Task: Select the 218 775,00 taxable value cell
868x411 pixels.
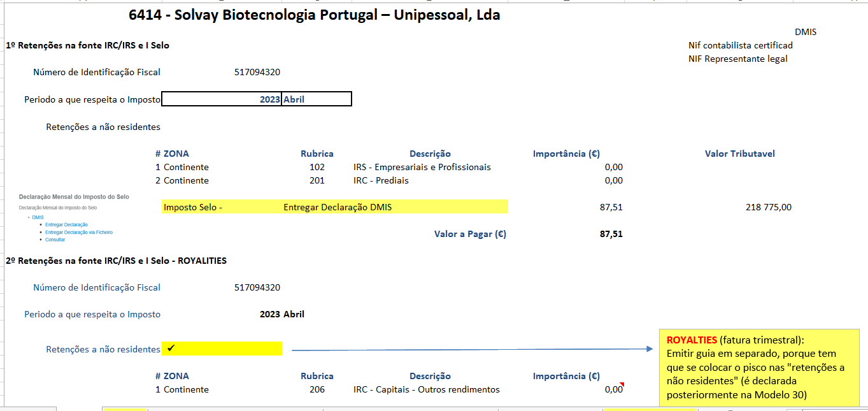Action: pyautogui.click(x=768, y=207)
